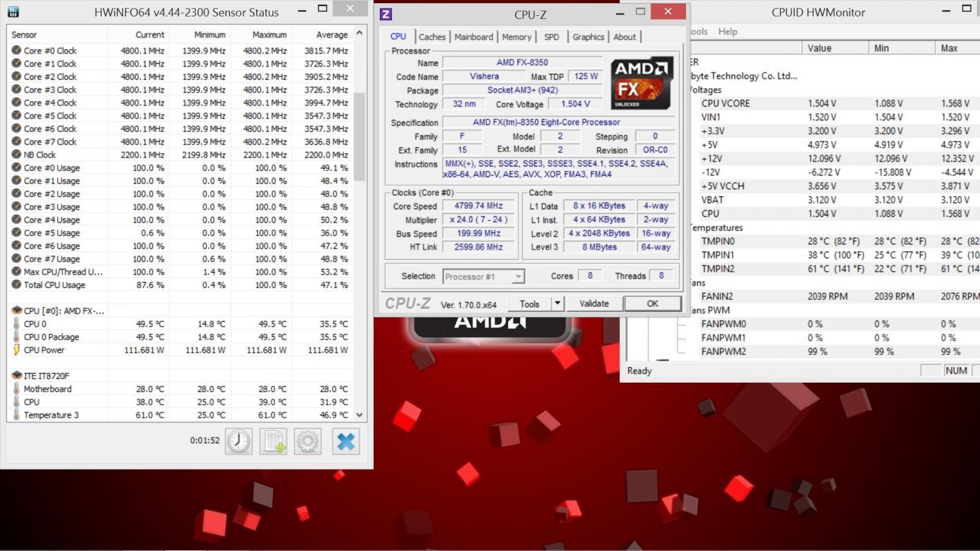Click the HT Link 2599.86 MHz field
Viewport: 980px width, 551px height.
point(478,247)
